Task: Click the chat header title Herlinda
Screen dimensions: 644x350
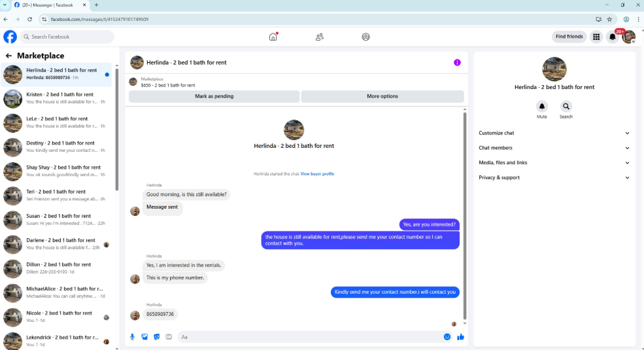Action: 186,62
